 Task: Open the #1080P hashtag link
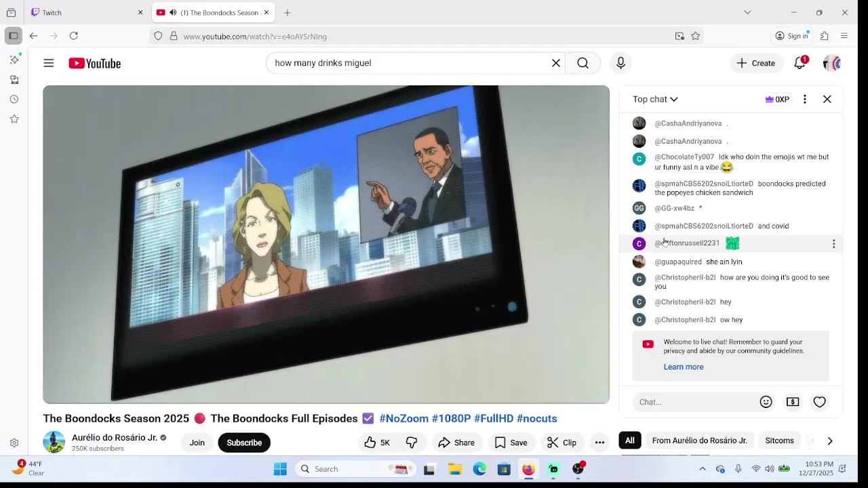452,419
